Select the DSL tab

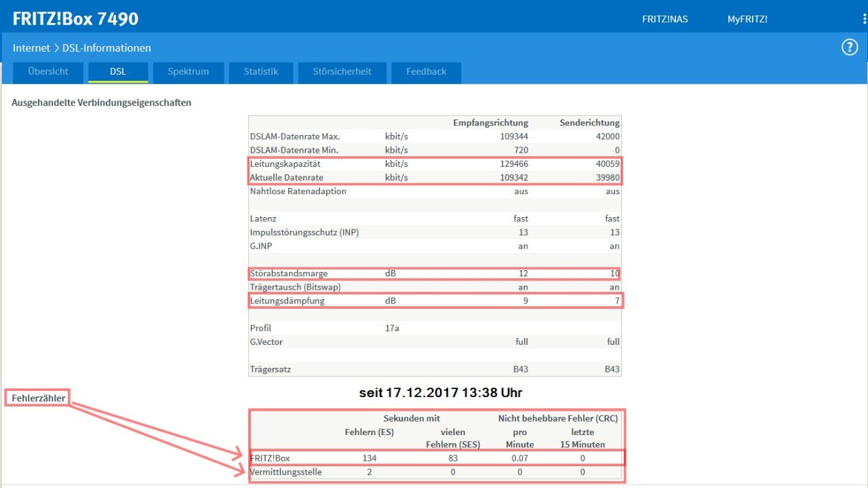pyautogui.click(x=118, y=72)
